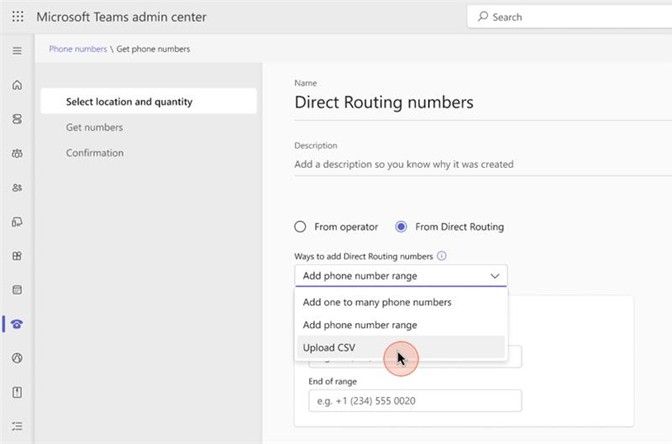Click the Phone numbers breadcrumb link

(76, 48)
